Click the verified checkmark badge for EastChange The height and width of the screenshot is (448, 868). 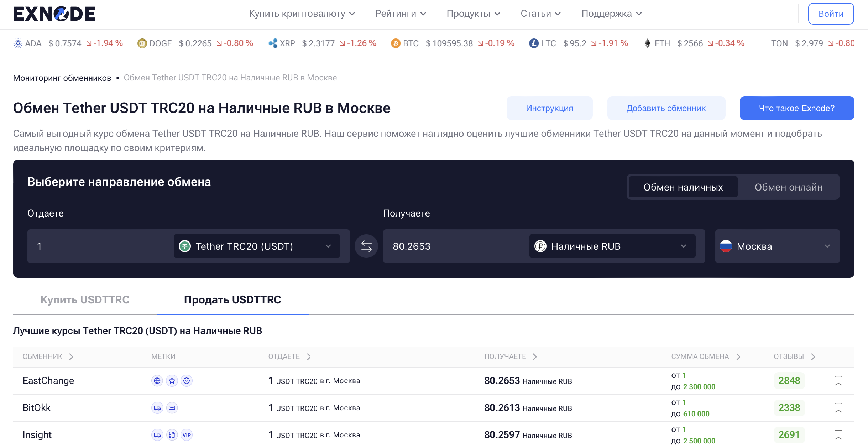pos(187,380)
